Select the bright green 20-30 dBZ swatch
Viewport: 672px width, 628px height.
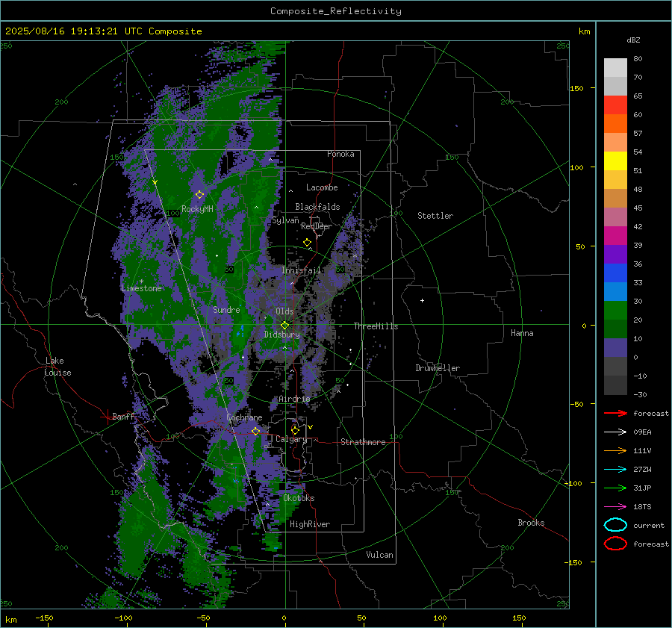click(615, 311)
